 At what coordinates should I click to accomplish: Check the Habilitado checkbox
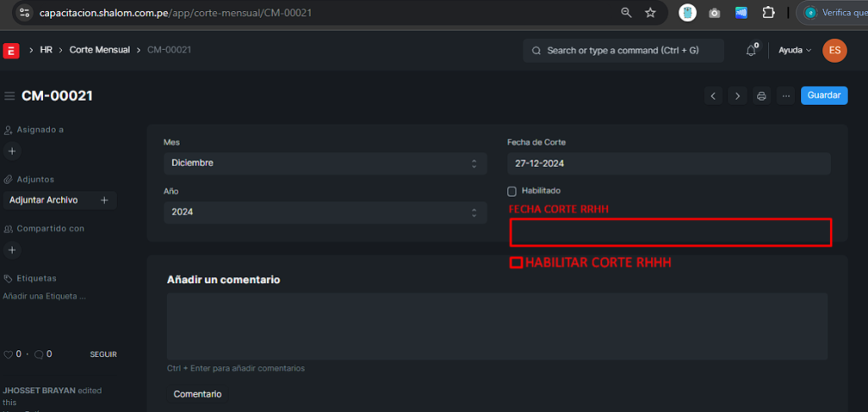(x=512, y=192)
